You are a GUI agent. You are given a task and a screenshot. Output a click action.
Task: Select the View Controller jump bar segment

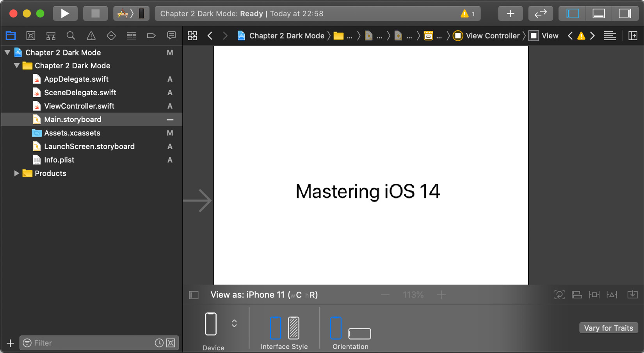(486, 36)
